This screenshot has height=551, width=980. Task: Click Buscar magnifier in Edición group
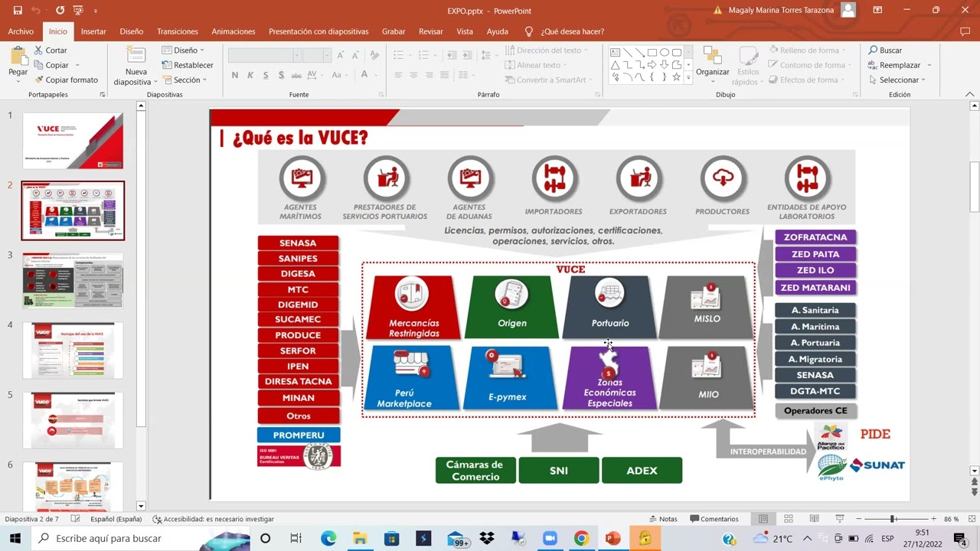885,51
